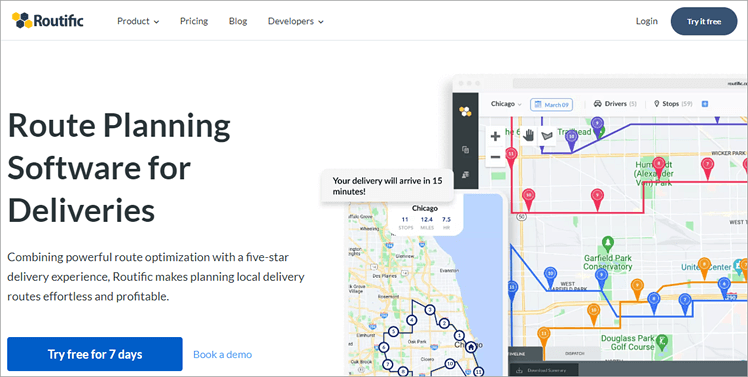Image resolution: width=748 pixels, height=377 pixels.
Task: Click the 7.5 HR stat
Action: (446, 223)
